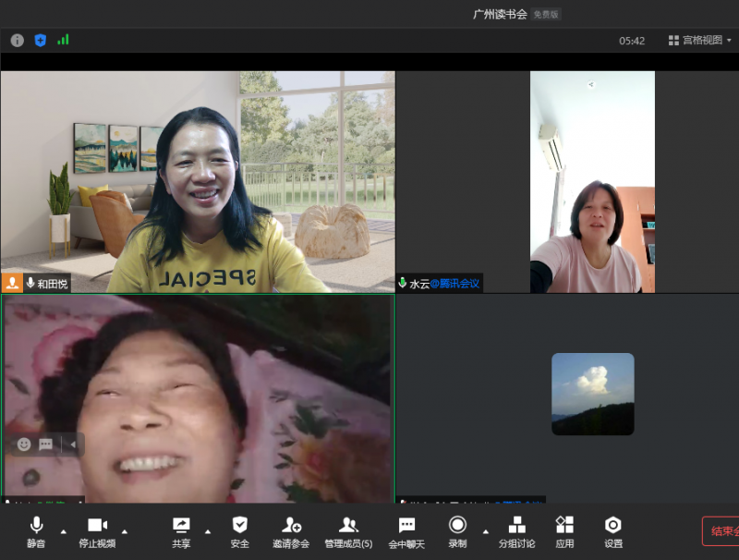Expand video options arrow beside 停止视频

click(x=125, y=531)
